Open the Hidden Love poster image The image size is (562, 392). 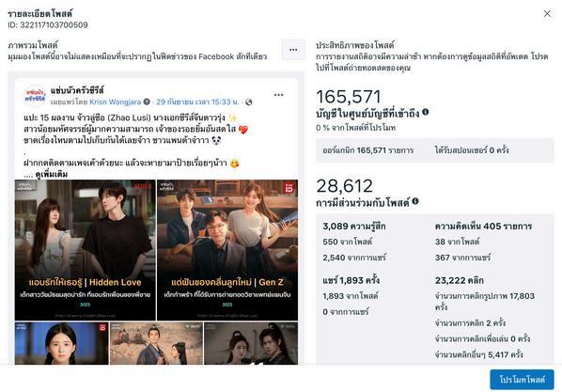(86, 250)
